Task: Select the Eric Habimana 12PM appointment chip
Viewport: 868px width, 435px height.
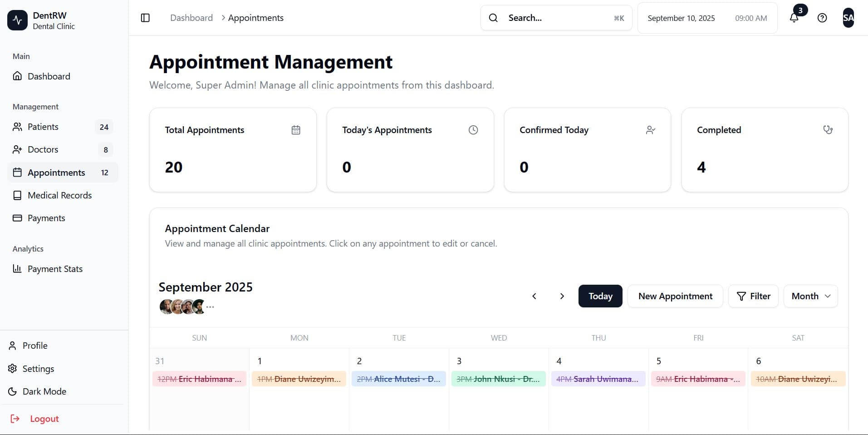Action: click(199, 379)
